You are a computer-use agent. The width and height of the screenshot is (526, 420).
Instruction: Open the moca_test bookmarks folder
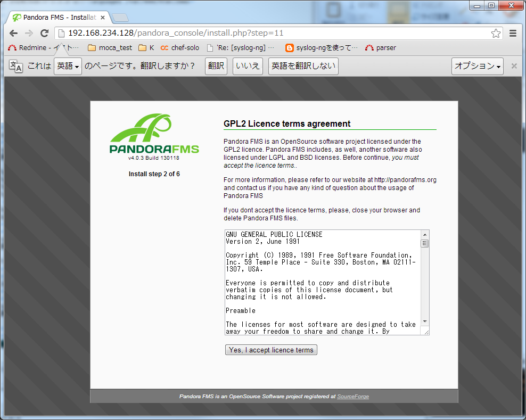coord(110,48)
